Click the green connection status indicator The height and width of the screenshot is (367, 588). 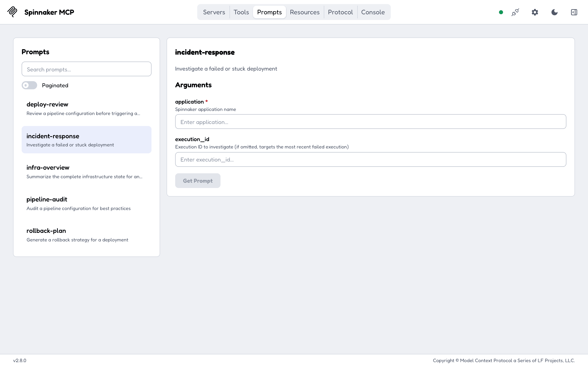click(x=501, y=12)
